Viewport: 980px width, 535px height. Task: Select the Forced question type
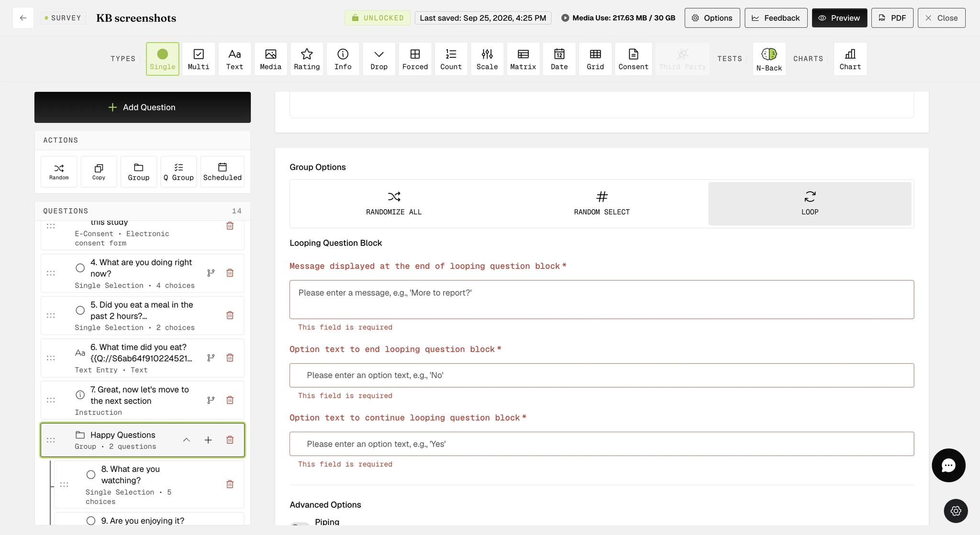(415, 59)
